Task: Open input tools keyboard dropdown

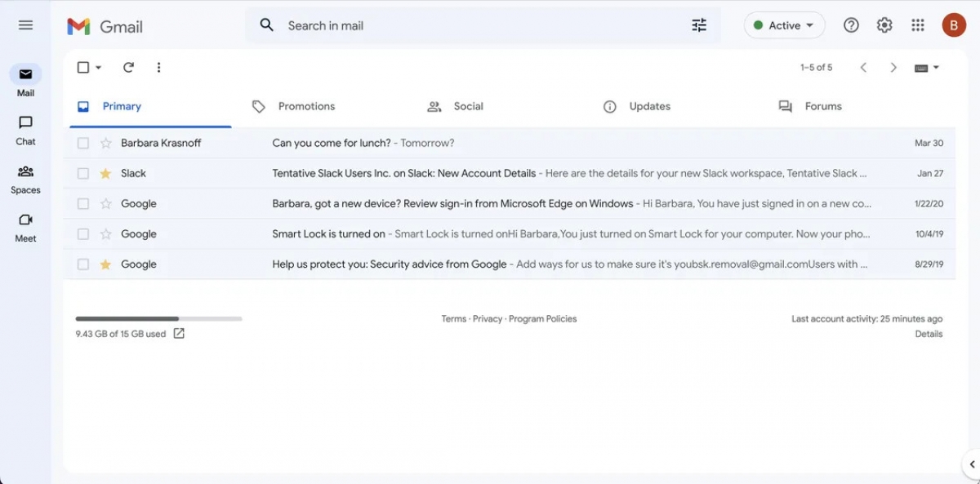Action: coord(927,68)
